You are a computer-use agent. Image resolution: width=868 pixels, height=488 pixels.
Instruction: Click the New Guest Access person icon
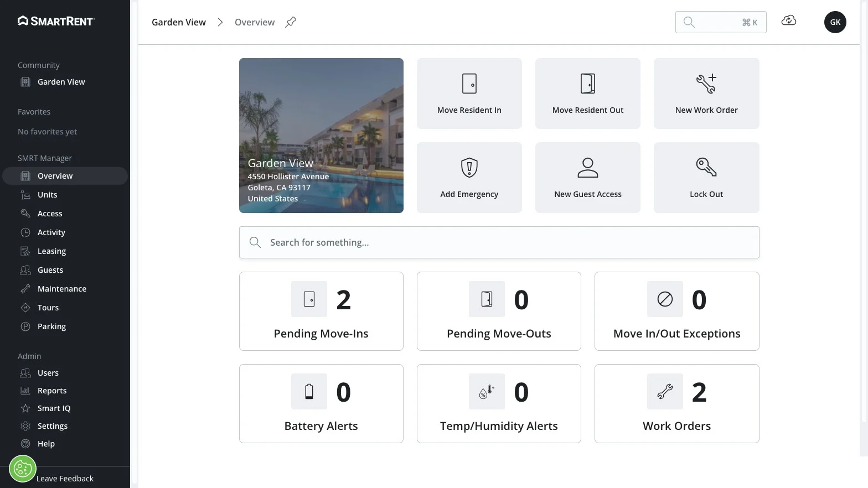(588, 167)
